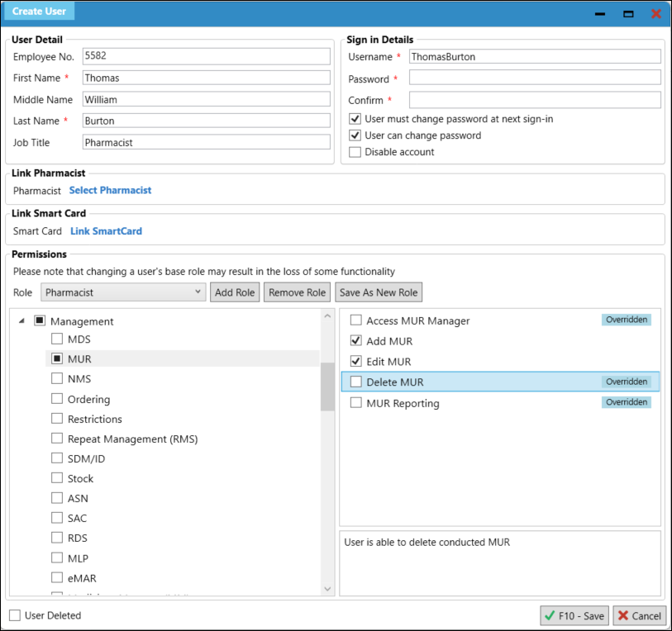The image size is (672, 631).
Task: Minimize the Create User window
Action: coord(600,14)
